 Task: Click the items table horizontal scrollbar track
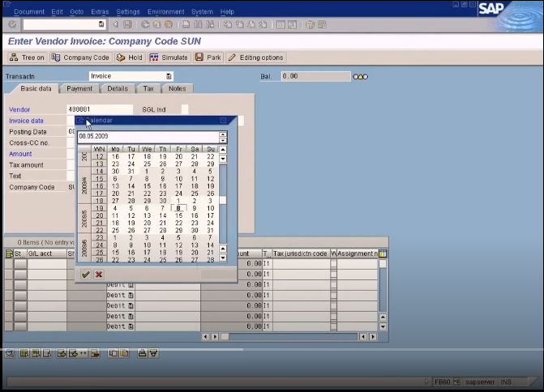293,337
